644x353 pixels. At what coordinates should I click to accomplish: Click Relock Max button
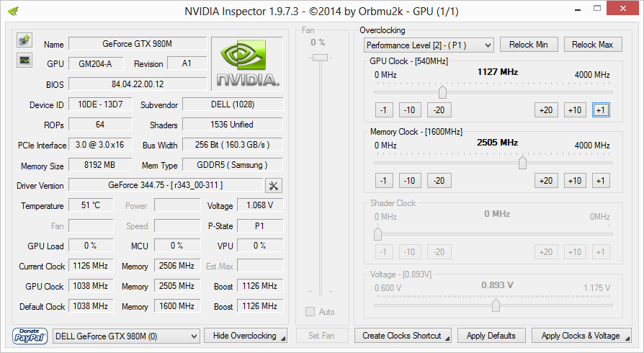point(593,45)
